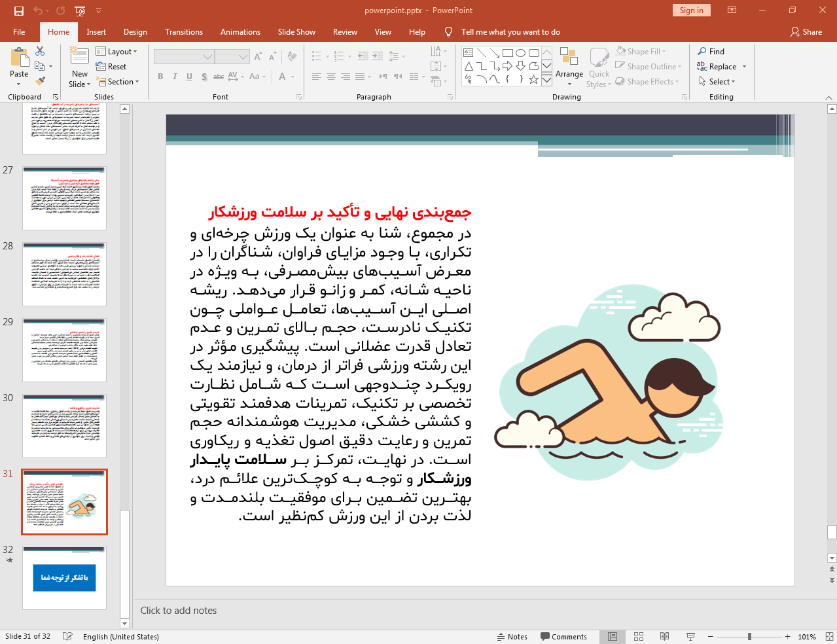
Task: Apply bold formatting with the Bold icon
Action: pyautogui.click(x=160, y=77)
